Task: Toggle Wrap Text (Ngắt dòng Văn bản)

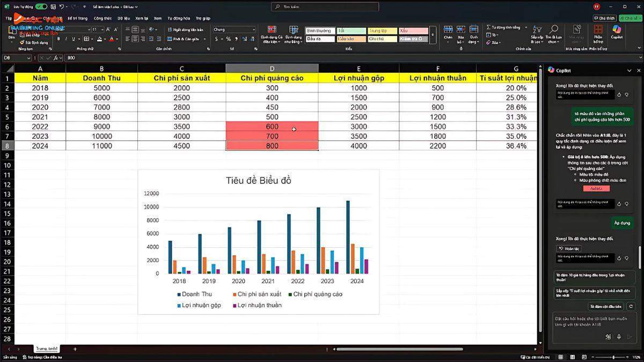Action: [186, 29]
